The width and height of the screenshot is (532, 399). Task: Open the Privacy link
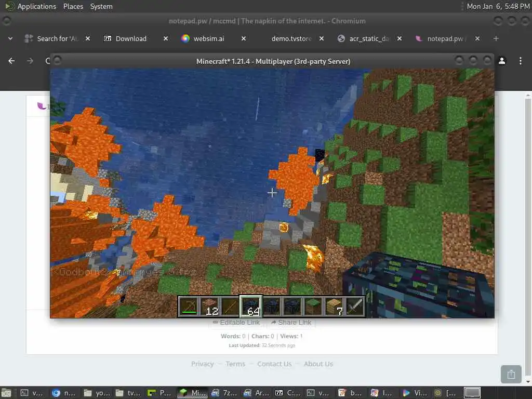[202, 364]
